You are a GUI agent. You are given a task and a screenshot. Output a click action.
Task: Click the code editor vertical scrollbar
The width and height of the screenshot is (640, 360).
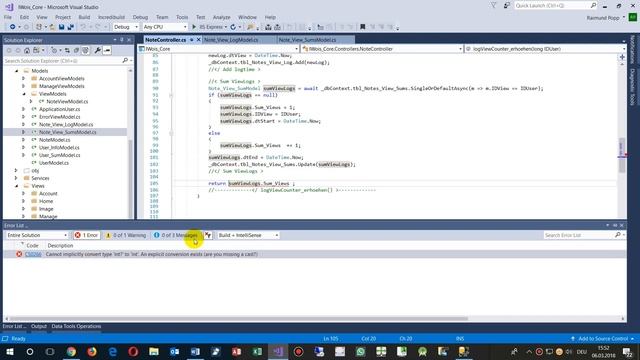point(622,155)
